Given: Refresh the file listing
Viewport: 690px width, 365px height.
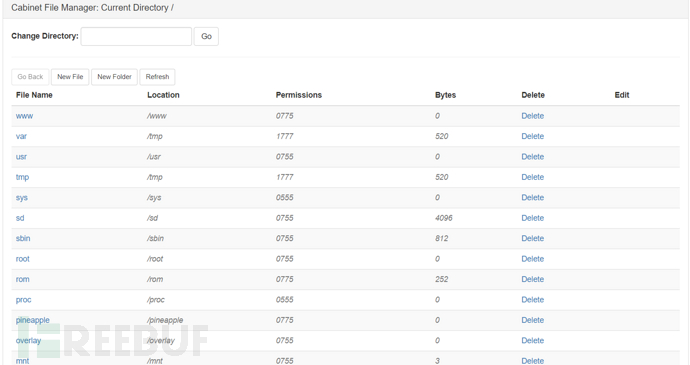Looking at the screenshot, I should [x=158, y=77].
